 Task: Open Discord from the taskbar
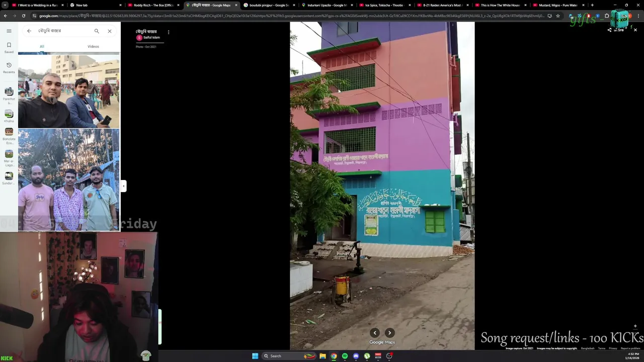click(x=356, y=356)
